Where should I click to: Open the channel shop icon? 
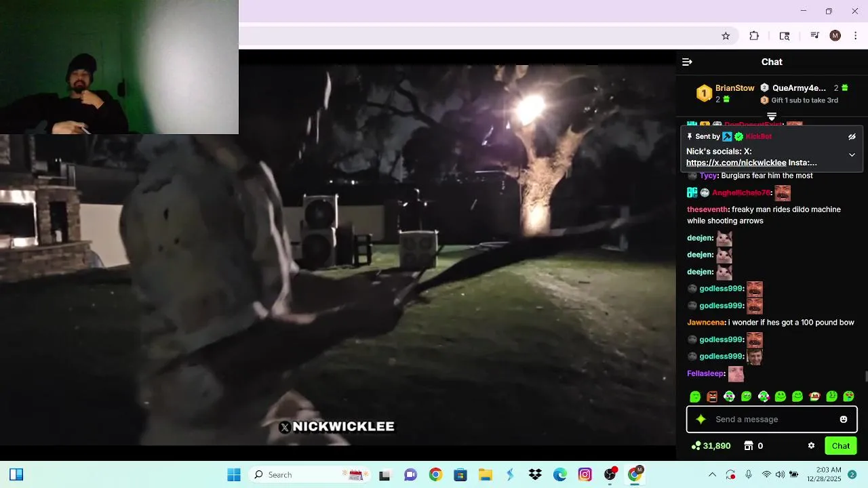tap(749, 446)
